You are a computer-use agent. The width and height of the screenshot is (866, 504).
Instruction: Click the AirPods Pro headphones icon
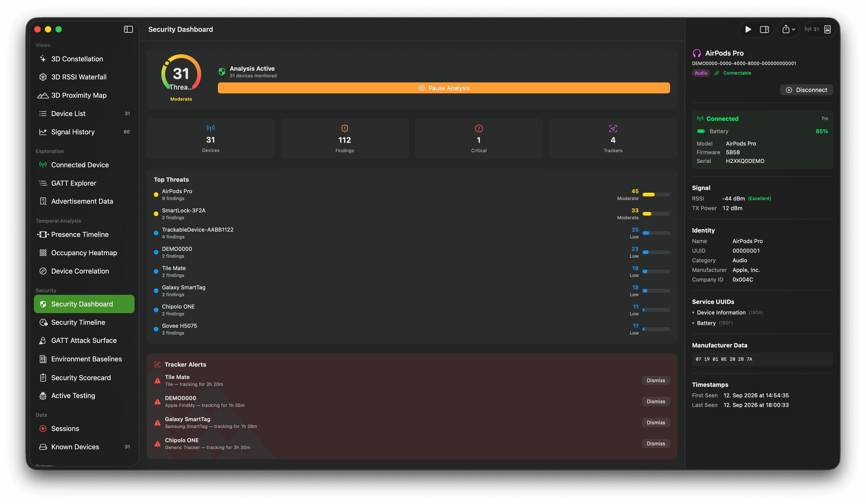point(697,53)
